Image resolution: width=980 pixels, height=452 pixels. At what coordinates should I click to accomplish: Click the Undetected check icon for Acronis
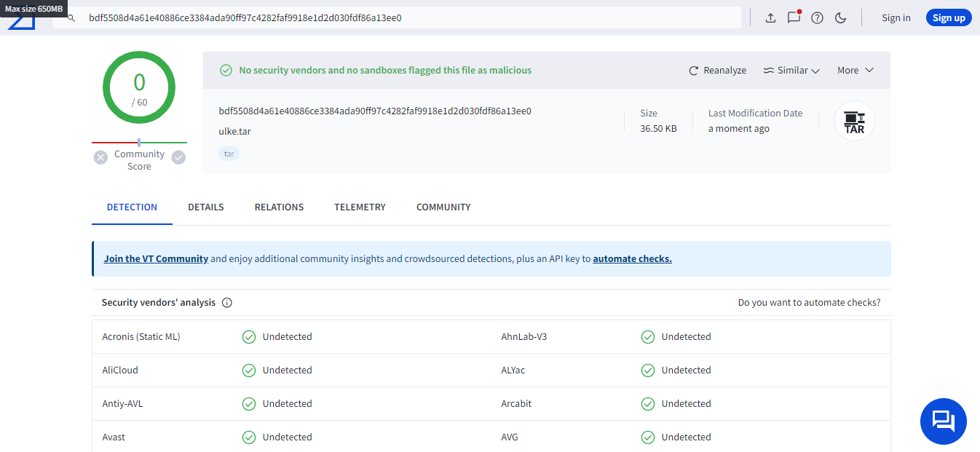tap(249, 337)
